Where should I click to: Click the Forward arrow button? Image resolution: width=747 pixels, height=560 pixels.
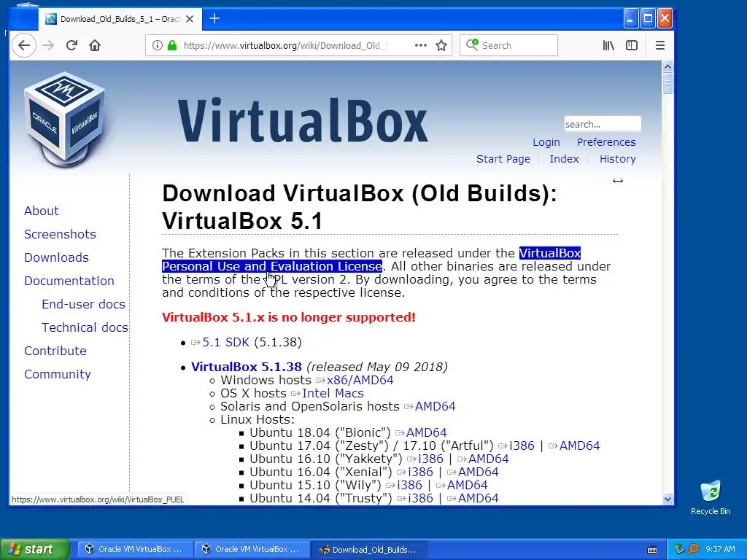click(x=48, y=45)
